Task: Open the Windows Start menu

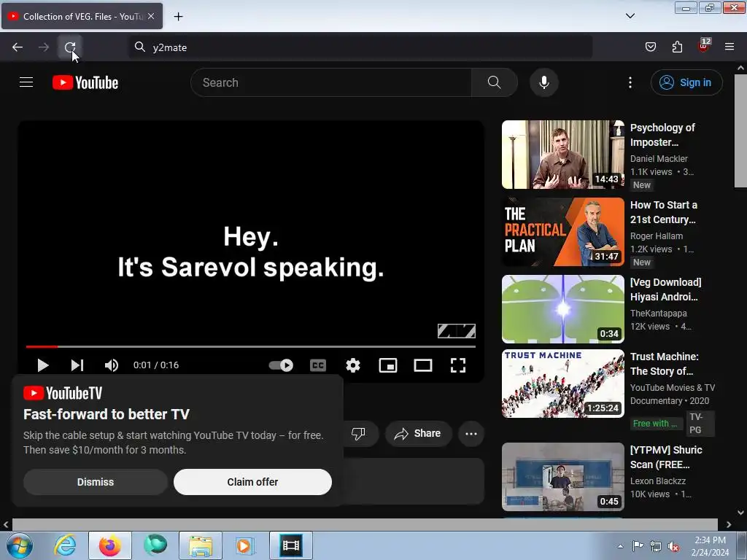Action: click(x=20, y=545)
